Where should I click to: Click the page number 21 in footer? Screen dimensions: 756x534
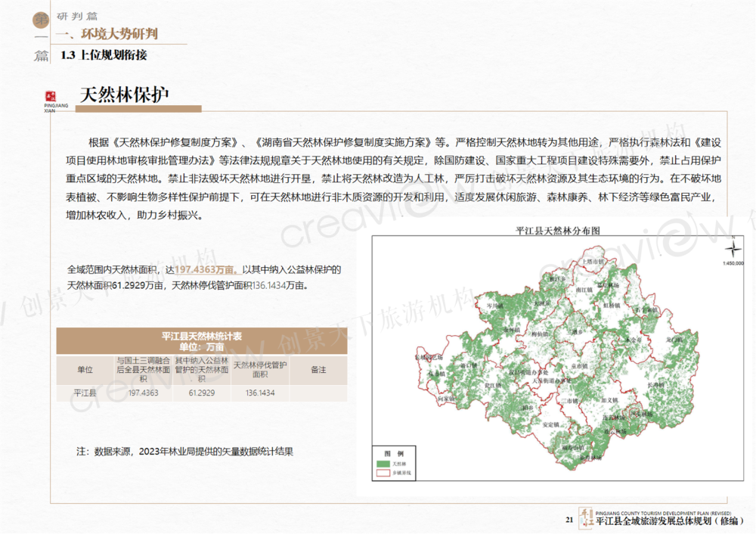tap(569, 520)
